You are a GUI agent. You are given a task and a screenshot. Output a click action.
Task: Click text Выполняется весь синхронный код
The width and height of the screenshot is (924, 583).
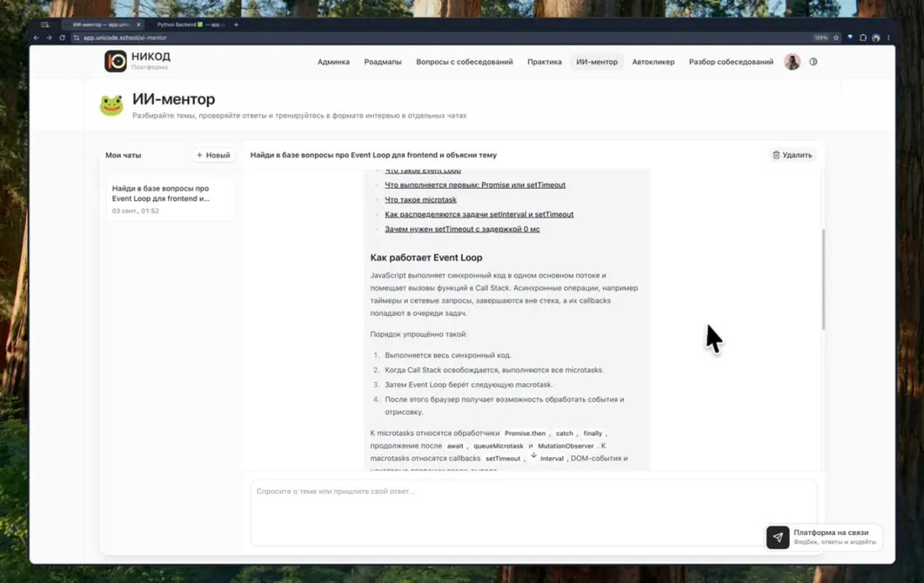point(448,355)
